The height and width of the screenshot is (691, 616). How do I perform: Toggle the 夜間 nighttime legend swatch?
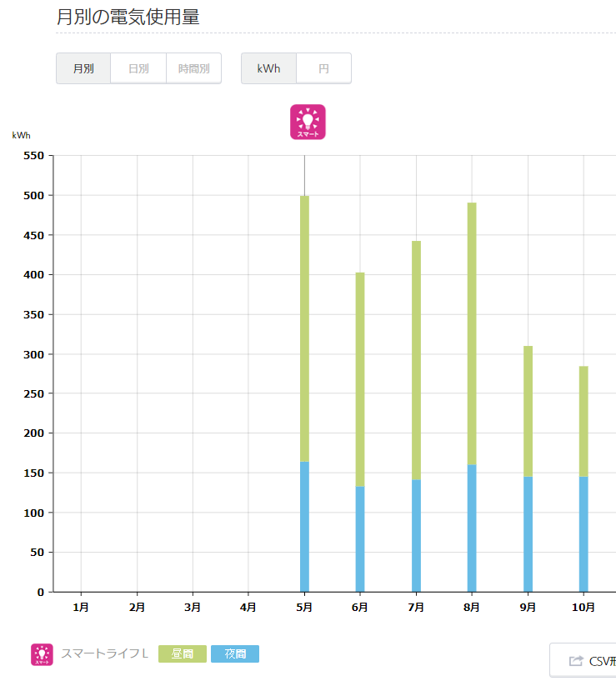click(x=235, y=653)
